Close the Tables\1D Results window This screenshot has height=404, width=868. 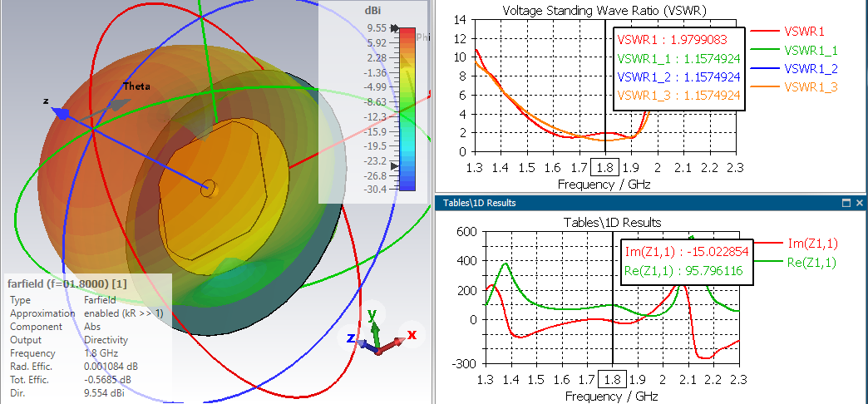click(x=860, y=203)
